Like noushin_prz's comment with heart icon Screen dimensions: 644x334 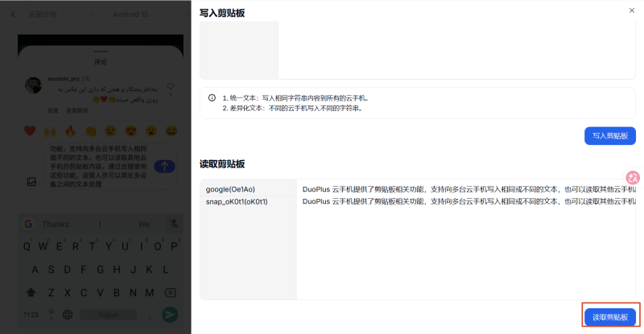[x=171, y=86]
